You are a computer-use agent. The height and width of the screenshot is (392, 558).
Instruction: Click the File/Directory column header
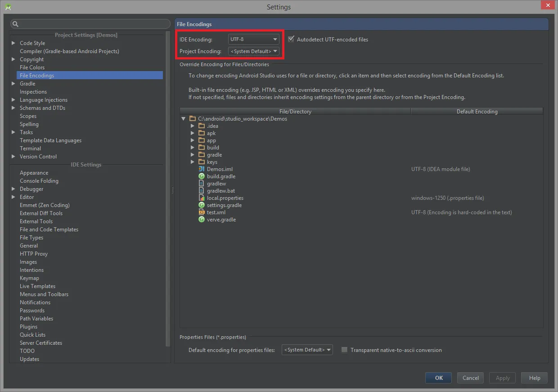pos(295,111)
